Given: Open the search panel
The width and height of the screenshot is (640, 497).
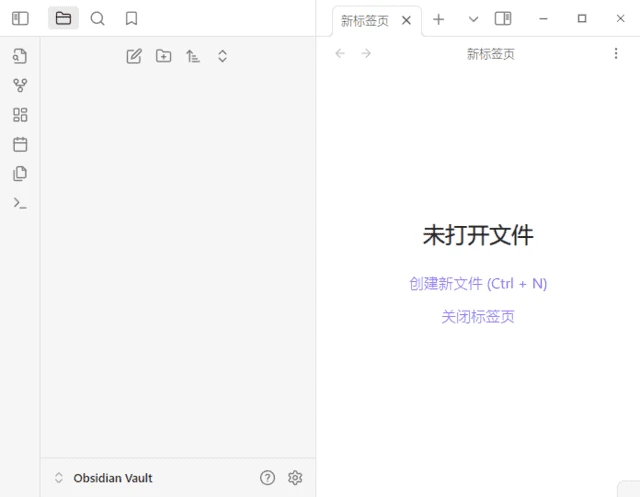Looking at the screenshot, I should point(97,18).
